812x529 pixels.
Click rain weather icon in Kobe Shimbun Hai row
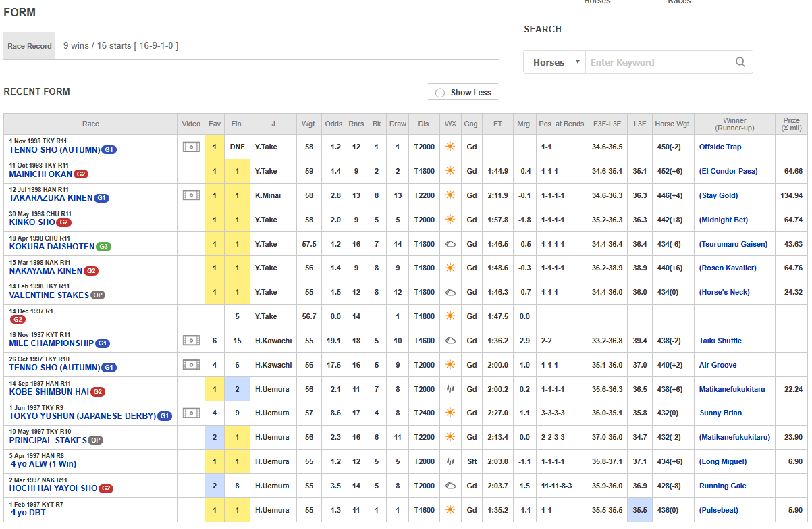[x=450, y=389]
